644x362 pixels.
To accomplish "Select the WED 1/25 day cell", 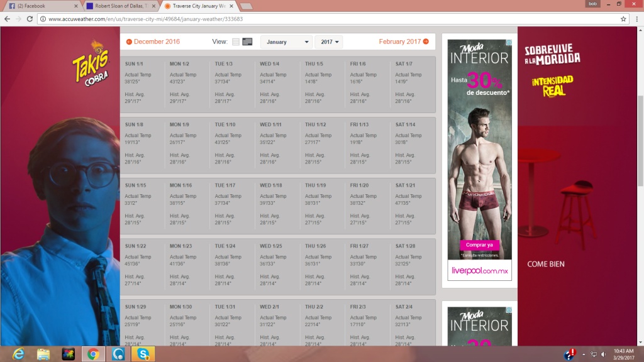I will click(x=277, y=266).
